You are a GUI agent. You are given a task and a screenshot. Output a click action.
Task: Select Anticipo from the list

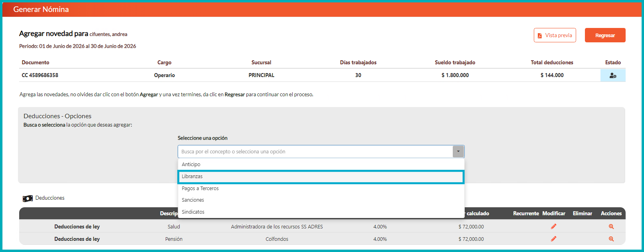(x=321, y=165)
